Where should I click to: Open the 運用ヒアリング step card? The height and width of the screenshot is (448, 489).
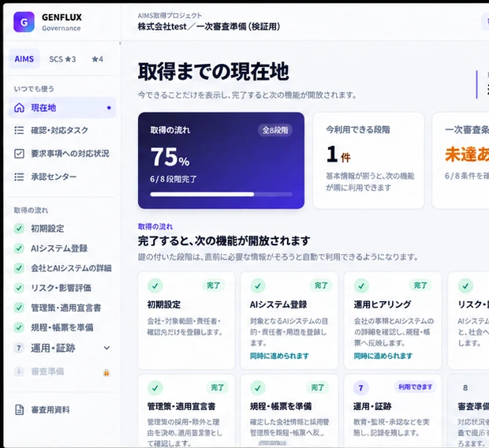point(393,320)
